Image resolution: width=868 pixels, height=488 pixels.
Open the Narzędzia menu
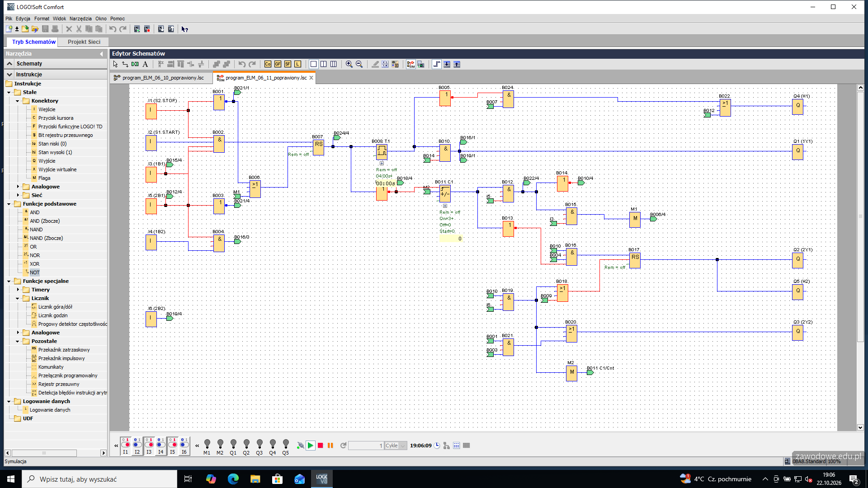80,19
